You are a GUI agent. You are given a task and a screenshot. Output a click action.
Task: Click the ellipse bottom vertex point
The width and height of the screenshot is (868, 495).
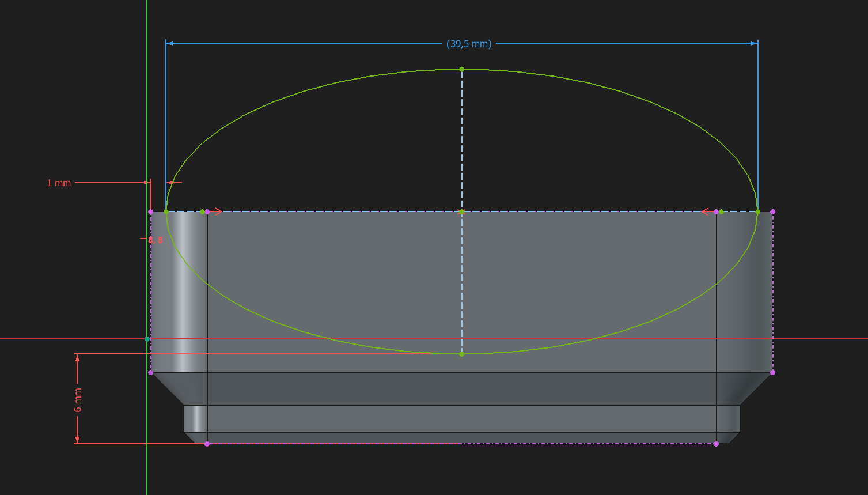(x=461, y=354)
